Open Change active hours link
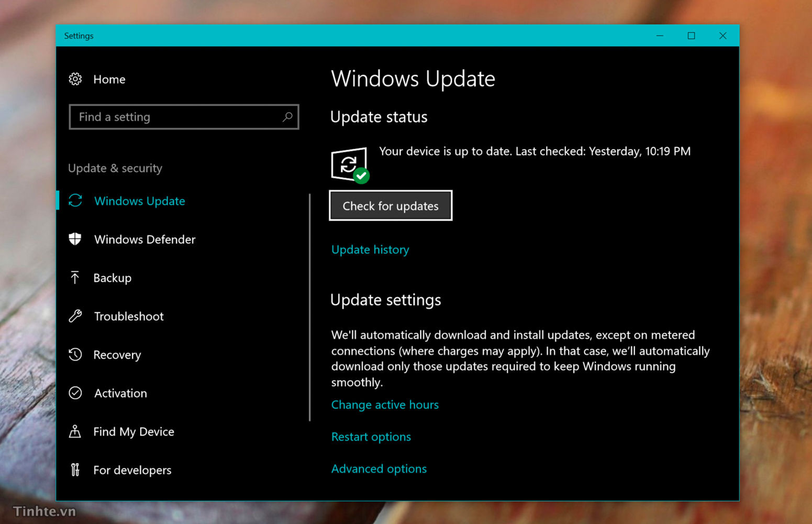This screenshot has width=812, height=524. coord(385,405)
